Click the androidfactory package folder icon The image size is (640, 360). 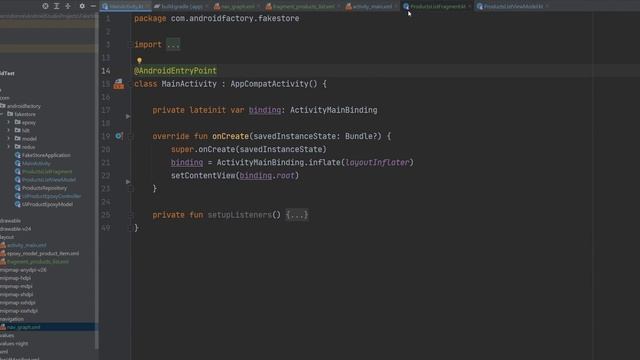3,106
